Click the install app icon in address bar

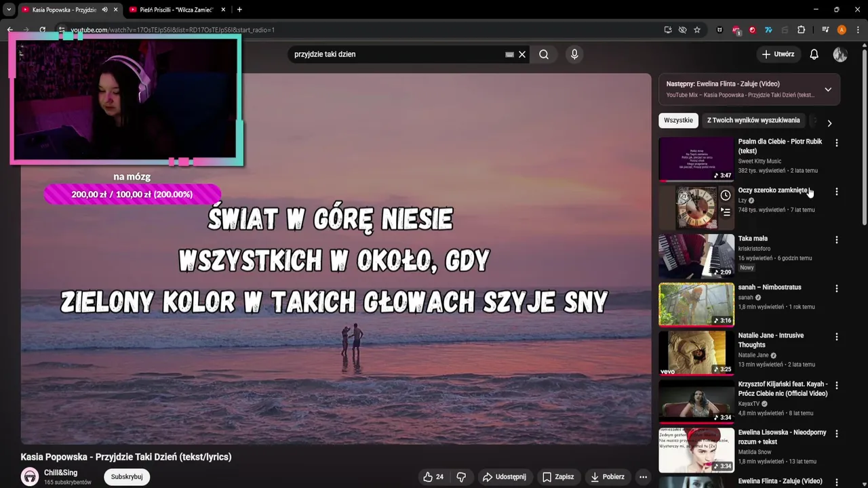(668, 30)
